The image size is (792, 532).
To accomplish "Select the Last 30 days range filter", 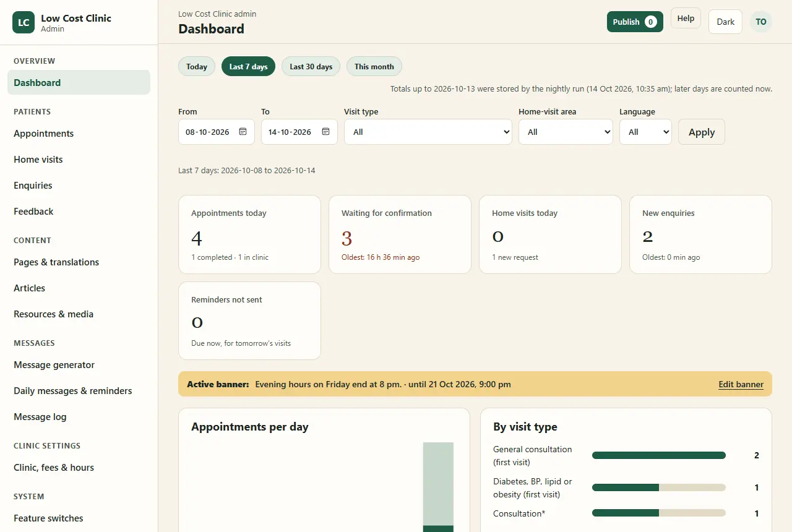I will pyautogui.click(x=311, y=66).
